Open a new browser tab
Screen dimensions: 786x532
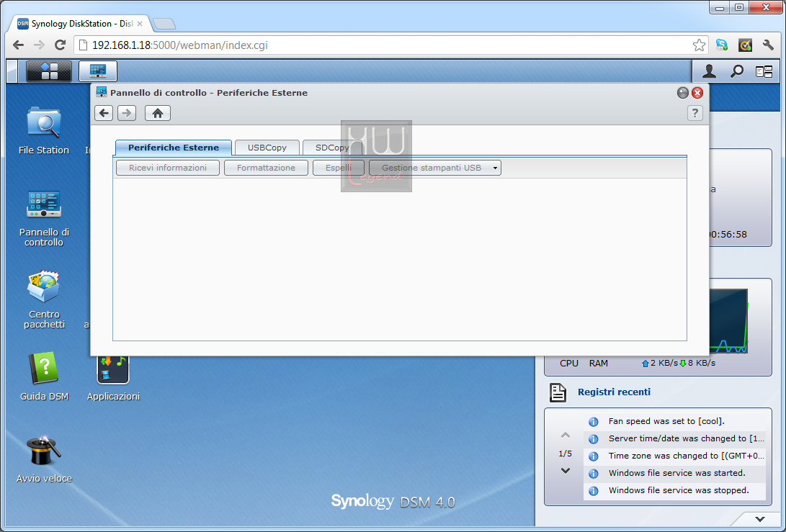coord(164,24)
